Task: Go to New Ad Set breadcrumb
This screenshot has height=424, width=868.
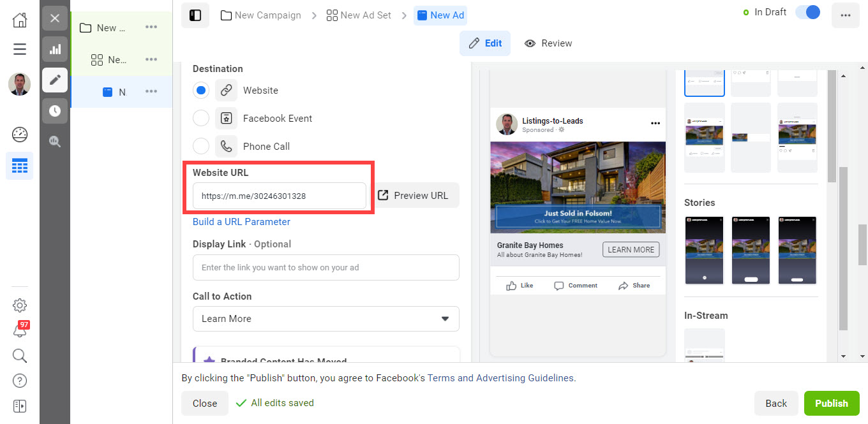Action: [359, 15]
